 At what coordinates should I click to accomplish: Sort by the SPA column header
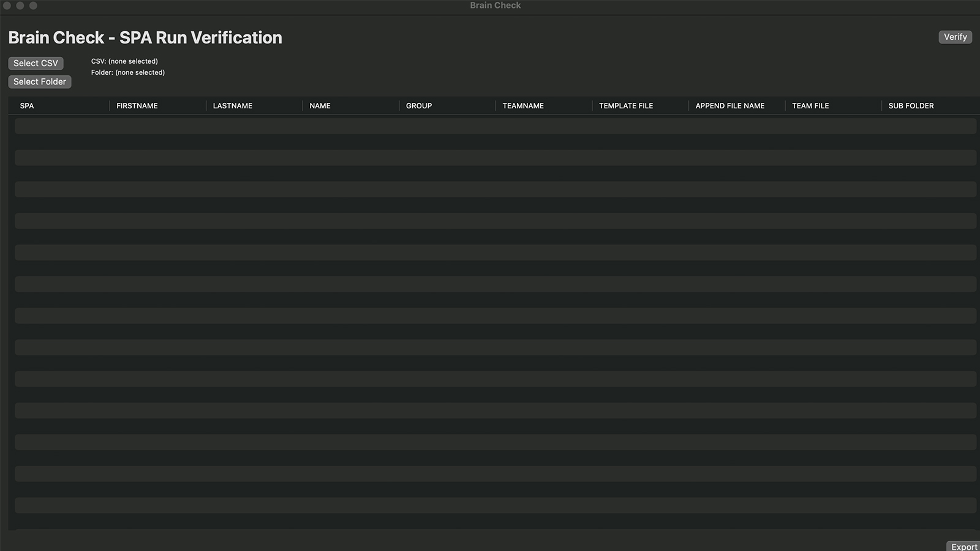27,106
